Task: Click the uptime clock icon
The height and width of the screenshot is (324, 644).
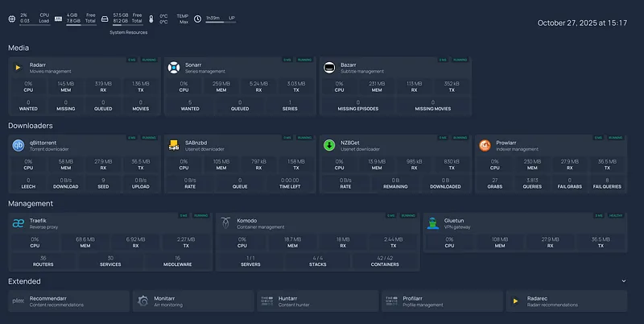Action: coord(197,19)
